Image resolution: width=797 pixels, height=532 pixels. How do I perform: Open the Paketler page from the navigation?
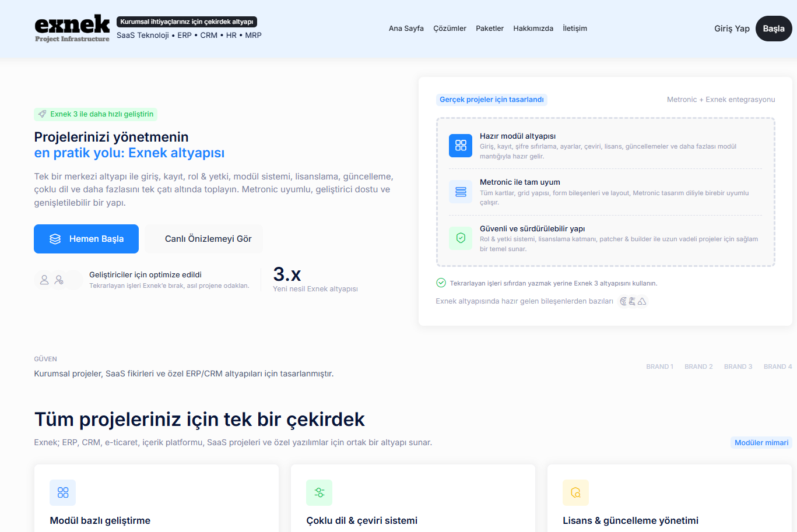(x=490, y=28)
